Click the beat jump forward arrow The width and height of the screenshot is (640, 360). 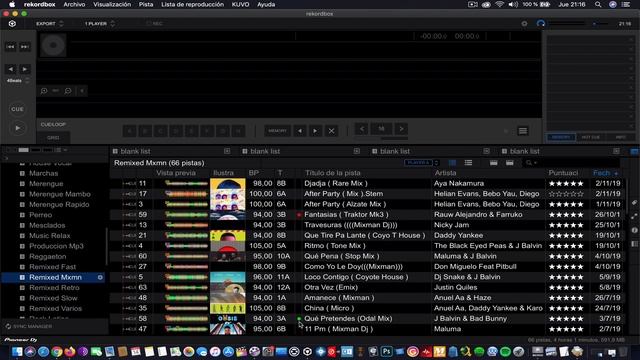coord(25,69)
